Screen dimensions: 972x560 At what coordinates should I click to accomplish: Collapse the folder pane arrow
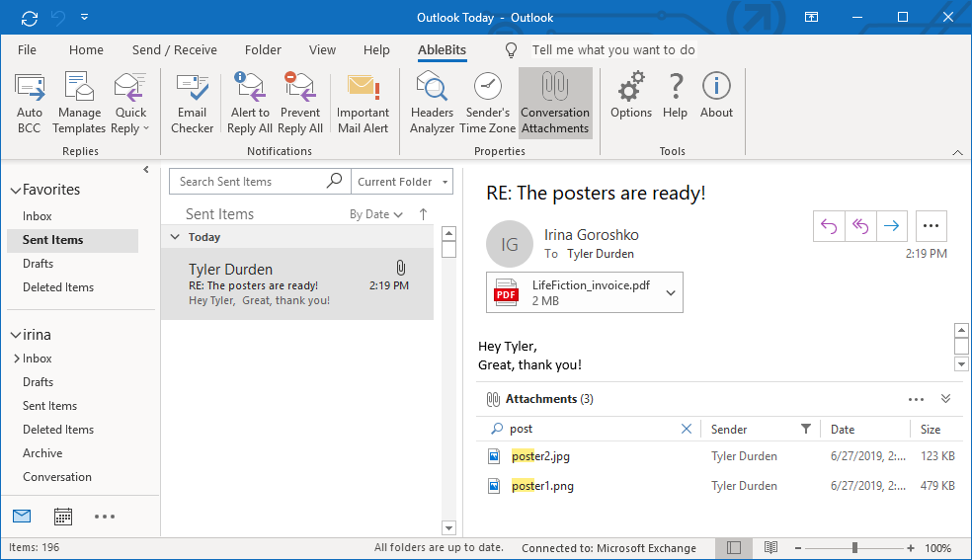[x=146, y=169]
